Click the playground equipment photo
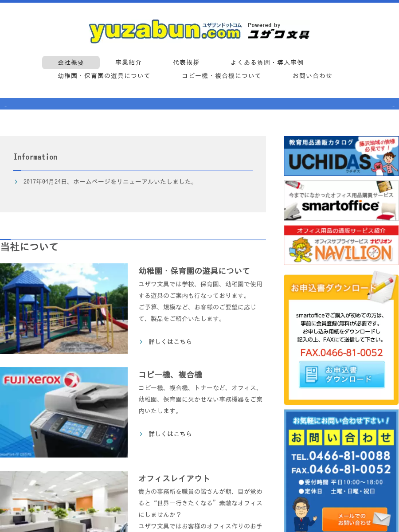The image size is (399, 532). [x=64, y=309]
